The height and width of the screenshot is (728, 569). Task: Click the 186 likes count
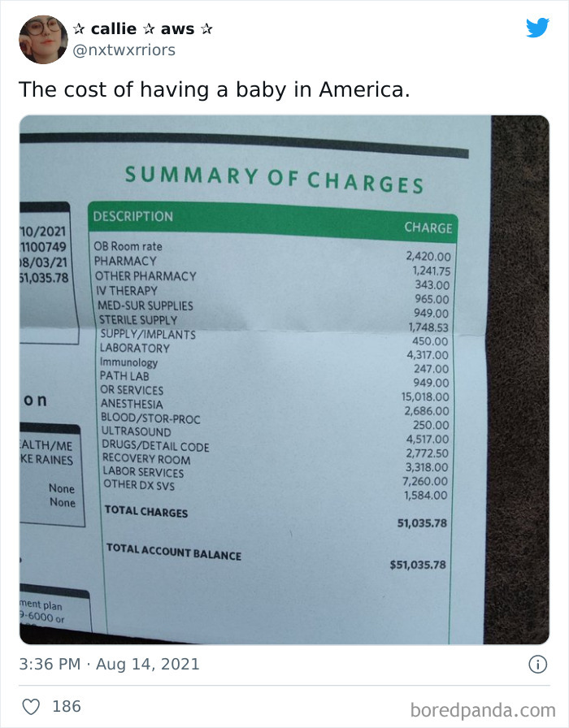point(67,706)
